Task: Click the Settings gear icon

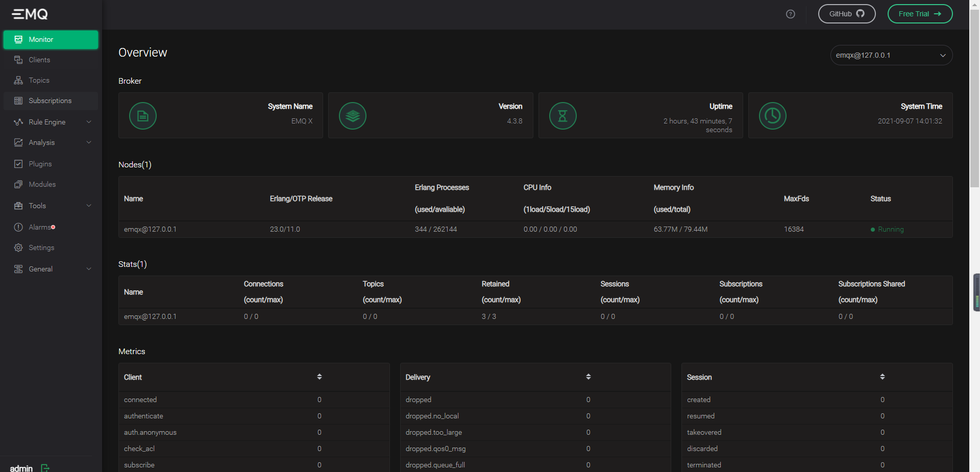Action: click(18, 247)
